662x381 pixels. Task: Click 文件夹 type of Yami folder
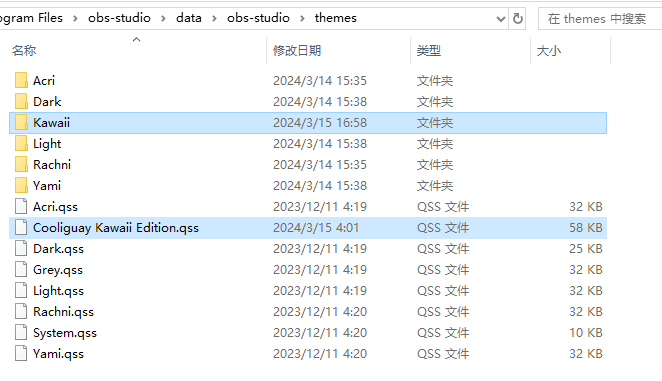tap(435, 185)
